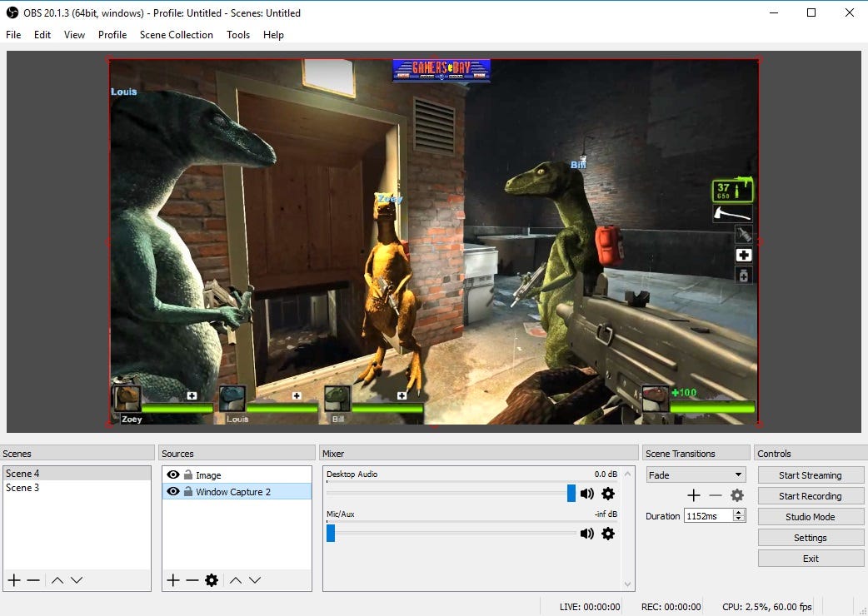The image size is (868, 616).
Task: Click Mic/Aux volume slider handle
Action: point(331,533)
